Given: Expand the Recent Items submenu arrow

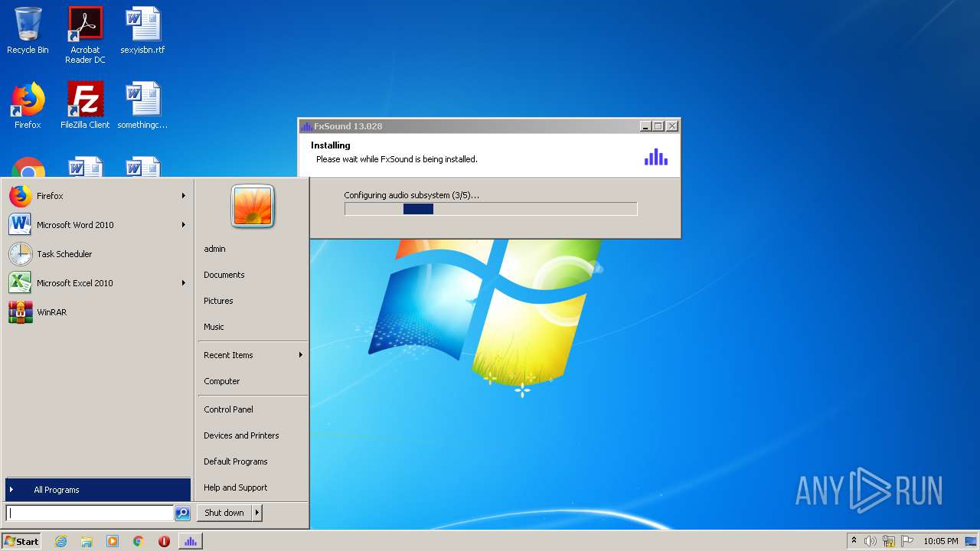Looking at the screenshot, I should tap(301, 355).
